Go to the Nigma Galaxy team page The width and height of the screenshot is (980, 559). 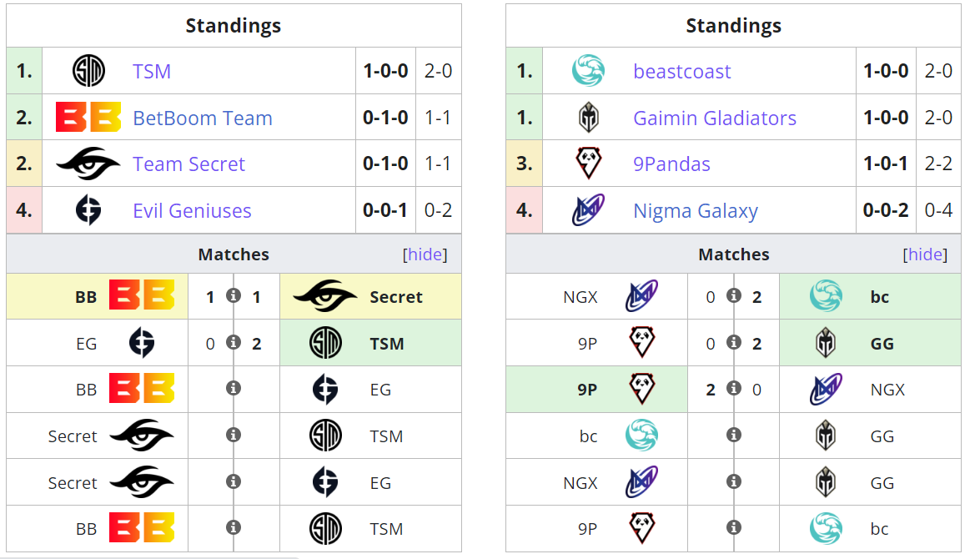point(696,211)
